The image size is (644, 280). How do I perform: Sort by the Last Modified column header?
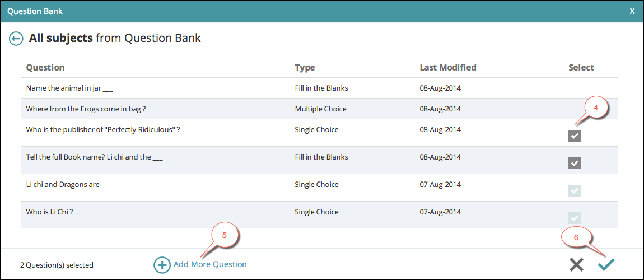click(448, 68)
